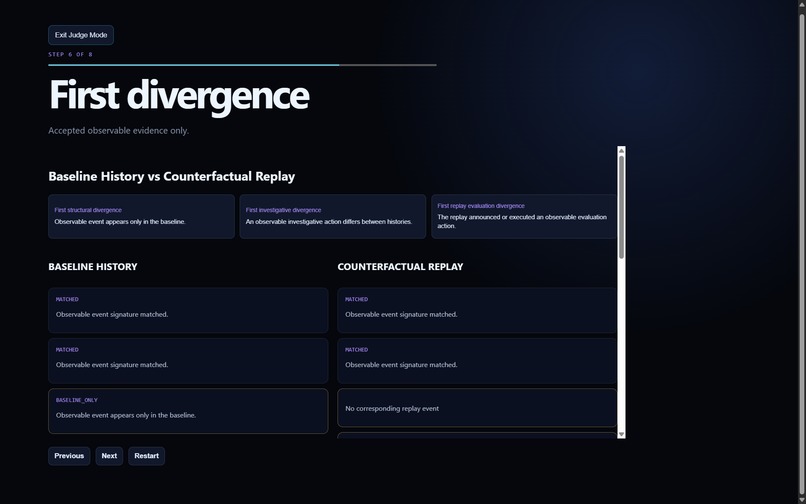Click the inner panel scrollbar down arrow
Screen dimensions: 806x504
(x=621, y=435)
